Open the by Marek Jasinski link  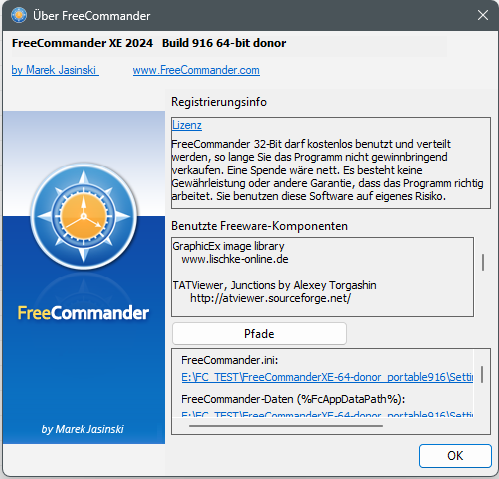pos(55,70)
